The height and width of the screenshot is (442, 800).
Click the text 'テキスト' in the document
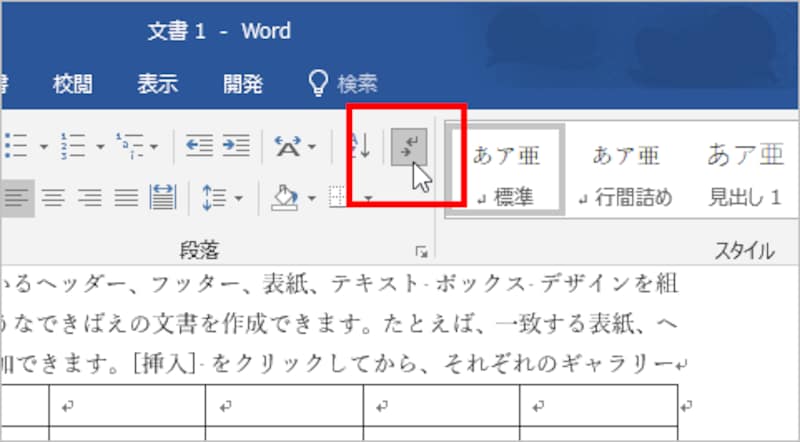point(376,284)
